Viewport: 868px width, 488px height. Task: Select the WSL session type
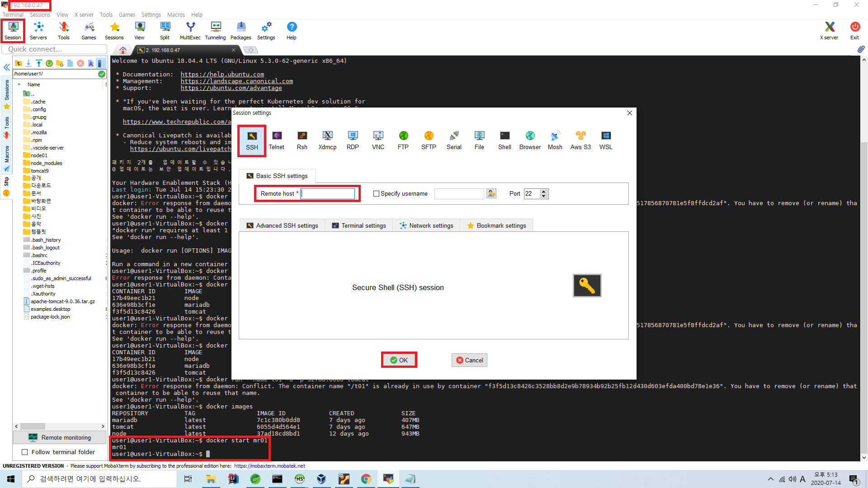606,141
